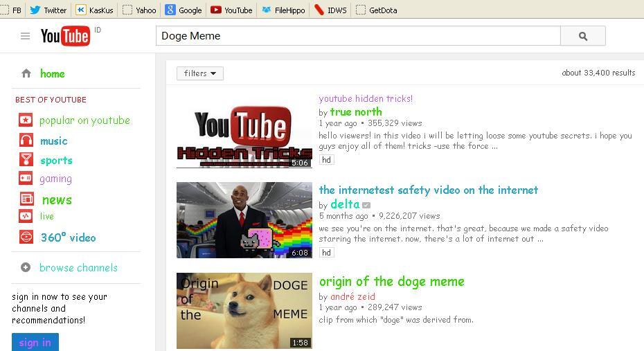Click the browse channels plus icon
The width and height of the screenshot is (644, 351).
pos(26,267)
